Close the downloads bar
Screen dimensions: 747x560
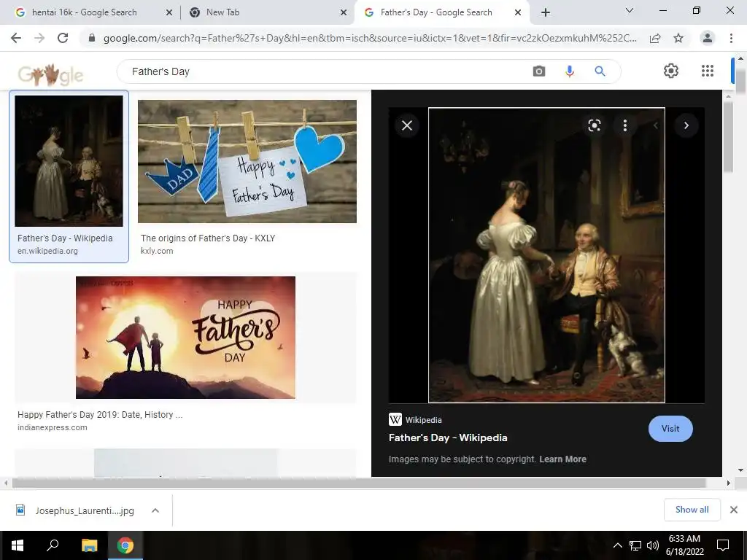coord(734,510)
